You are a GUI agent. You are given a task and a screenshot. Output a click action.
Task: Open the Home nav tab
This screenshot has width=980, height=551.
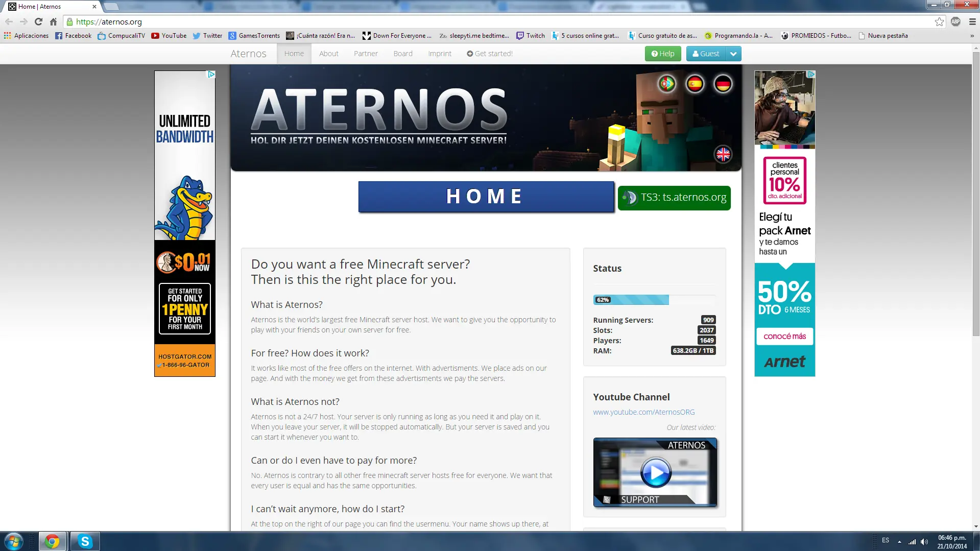[294, 54]
